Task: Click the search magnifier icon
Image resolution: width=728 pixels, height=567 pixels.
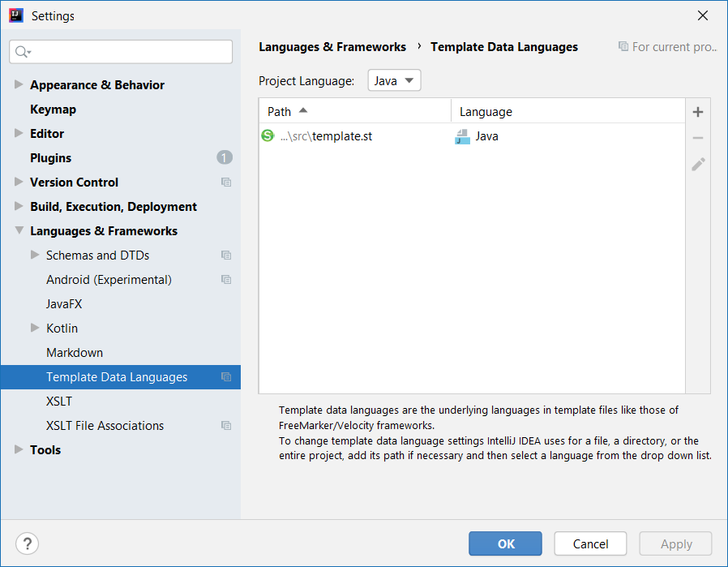Action: click(22, 52)
